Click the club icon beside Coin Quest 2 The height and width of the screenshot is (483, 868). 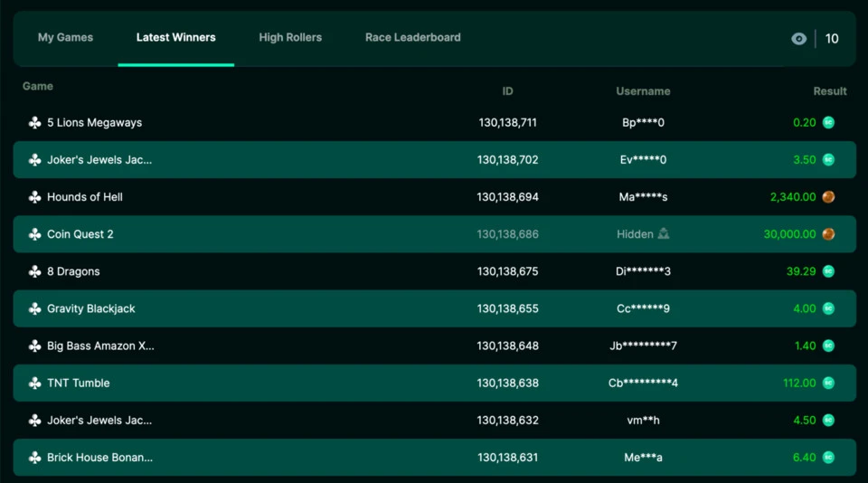(35, 234)
